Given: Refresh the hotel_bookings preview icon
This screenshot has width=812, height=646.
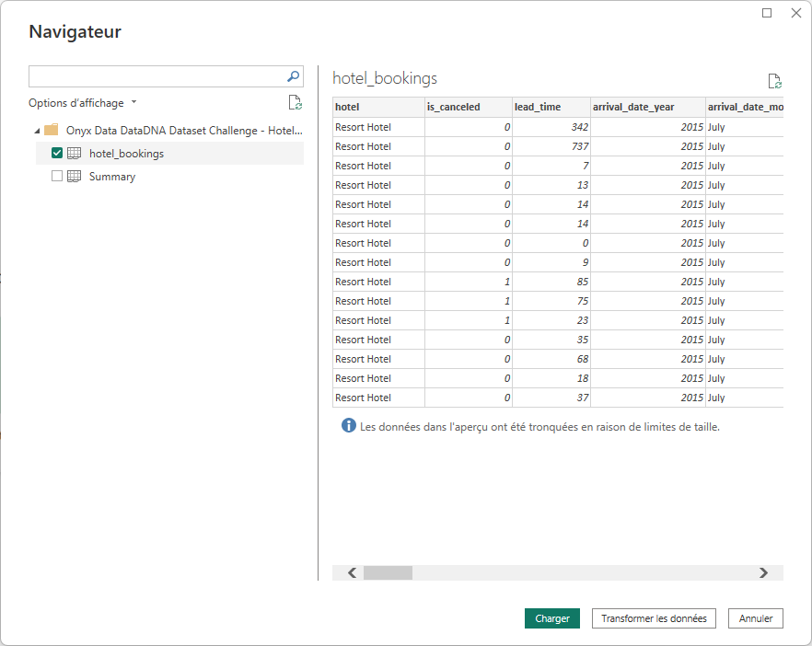Looking at the screenshot, I should (x=775, y=81).
